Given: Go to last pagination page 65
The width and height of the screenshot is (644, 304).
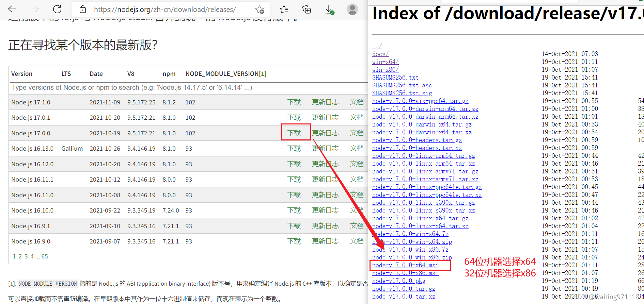Looking at the screenshot, I should pos(45,256).
